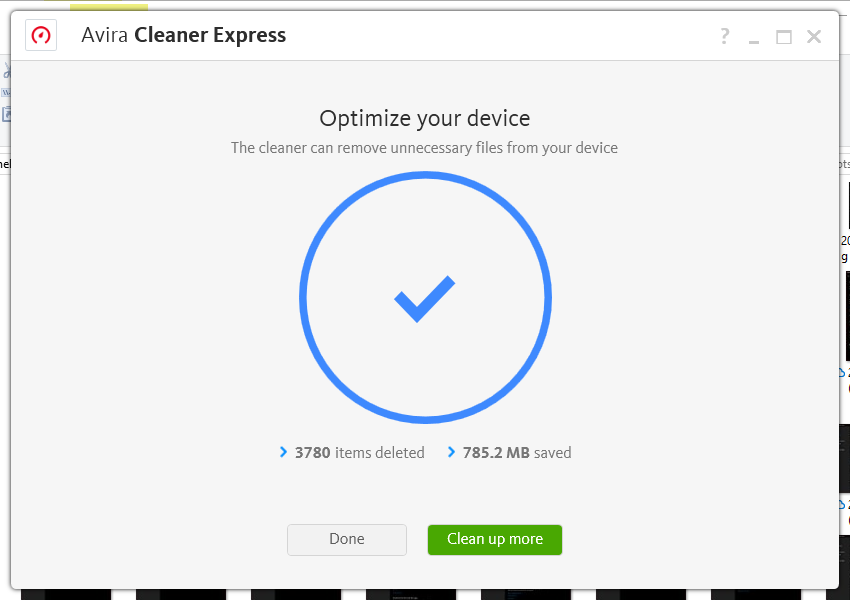The width and height of the screenshot is (850, 600).
Task: Select the yellow highlighted tab above the window
Action: (108, 6)
